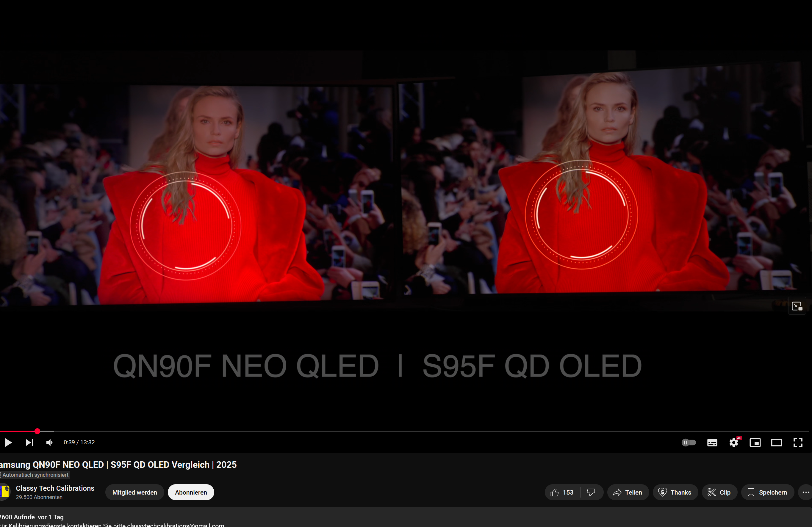Image resolution: width=812 pixels, height=527 pixels.
Task: Open the miniplayer view
Action: coord(755,443)
